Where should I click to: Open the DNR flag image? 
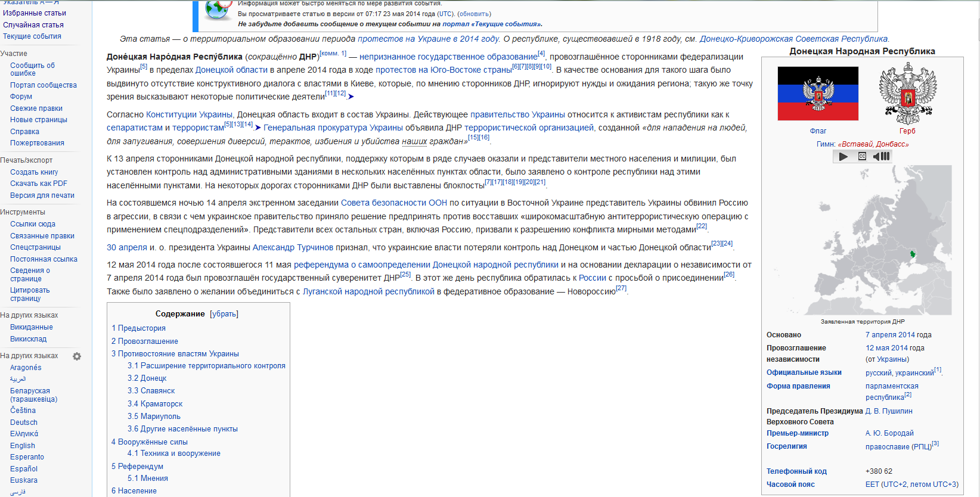click(818, 94)
